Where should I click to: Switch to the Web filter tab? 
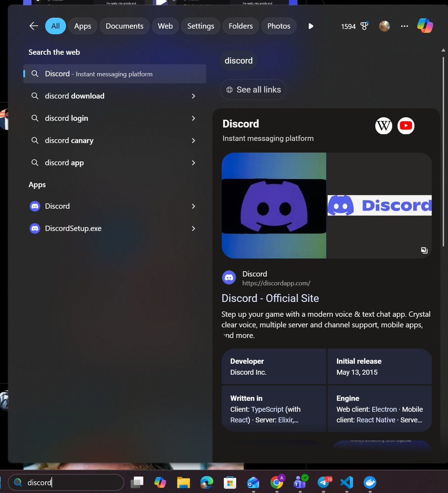coord(165,26)
